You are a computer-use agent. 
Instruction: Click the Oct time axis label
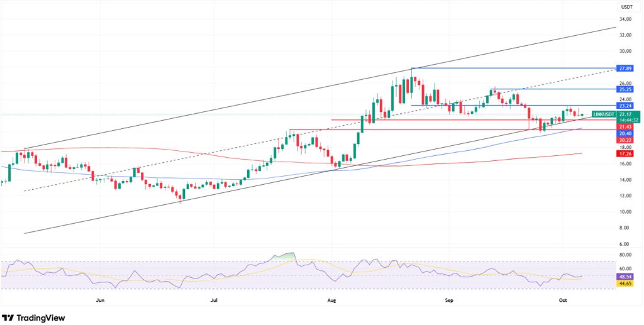point(564,302)
